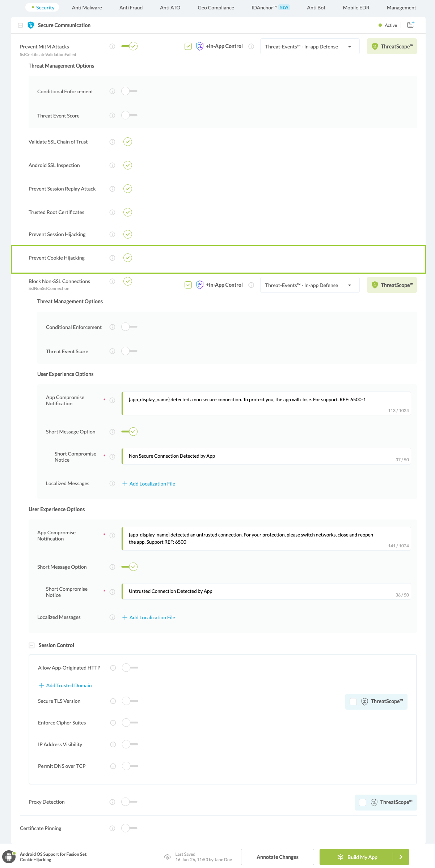This screenshot has height=868, width=435.
Task: Open info icon for Secure TLS Version
Action: click(x=113, y=701)
